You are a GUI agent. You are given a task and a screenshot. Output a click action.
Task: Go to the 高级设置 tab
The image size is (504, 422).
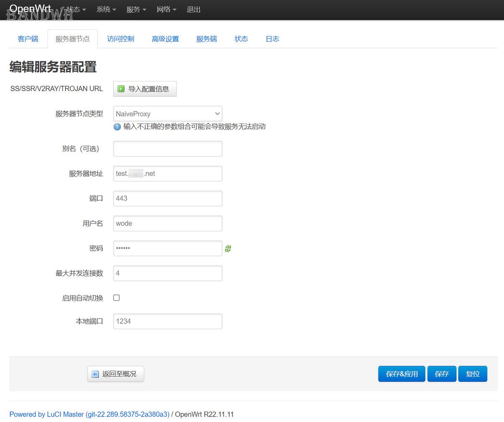coord(165,39)
